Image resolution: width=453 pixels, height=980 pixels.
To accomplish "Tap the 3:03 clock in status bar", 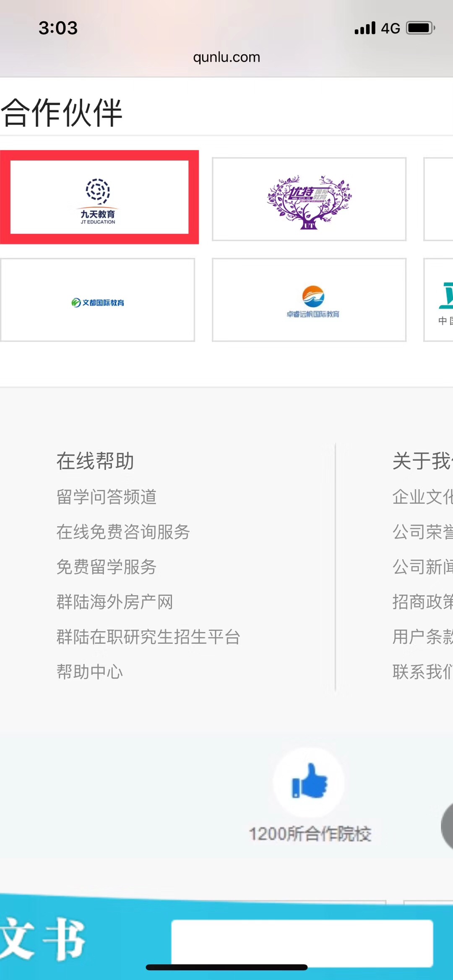I will click(x=58, y=28).
